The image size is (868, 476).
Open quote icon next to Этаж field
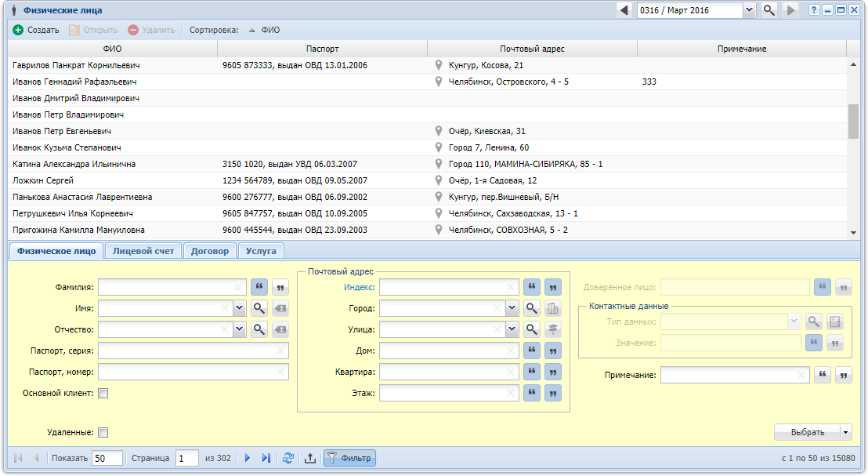click(531, 393)
